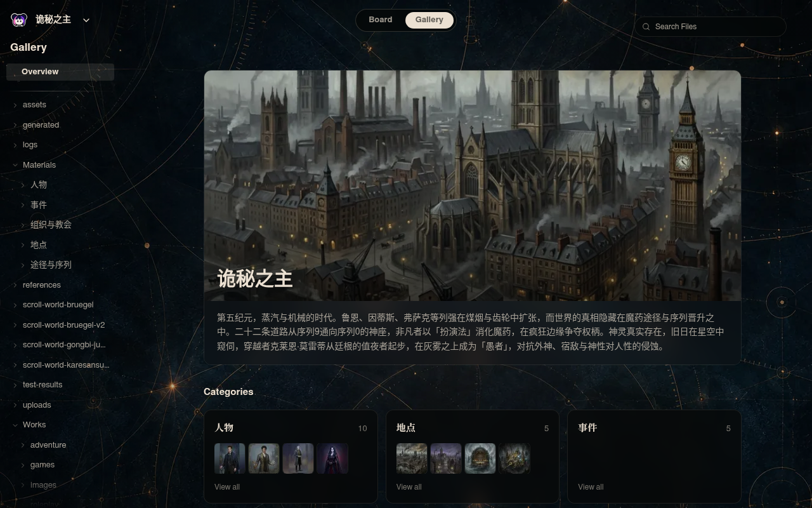812x508 pixels.
Task: Open the images subfolder
Action: pyautogui.click(x=43, y=485)
